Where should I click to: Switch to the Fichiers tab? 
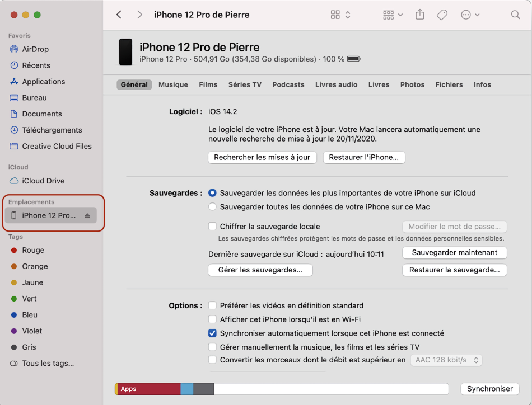pyautogui.click(x=449, y=84)
